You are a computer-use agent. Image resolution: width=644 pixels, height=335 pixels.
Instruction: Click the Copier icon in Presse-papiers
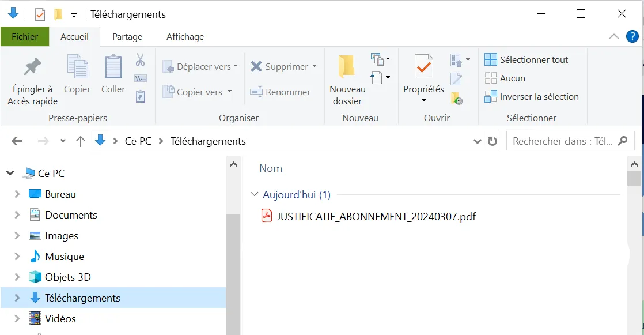pos(77,66)
